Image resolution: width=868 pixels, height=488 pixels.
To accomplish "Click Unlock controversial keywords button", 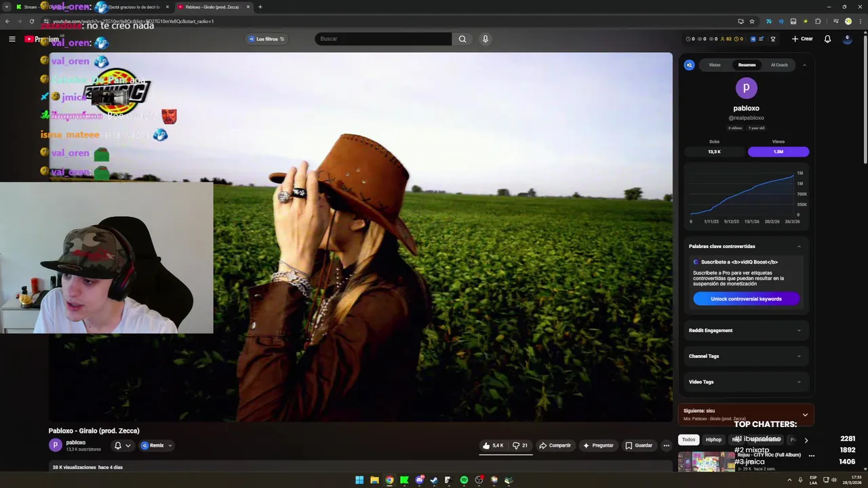I will 746,299.
